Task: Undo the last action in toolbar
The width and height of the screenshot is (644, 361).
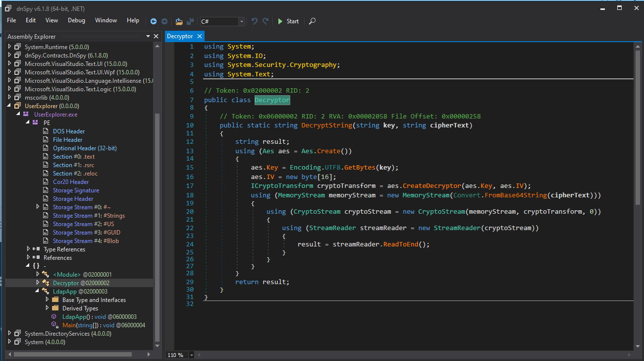Action: click(255, 21)
